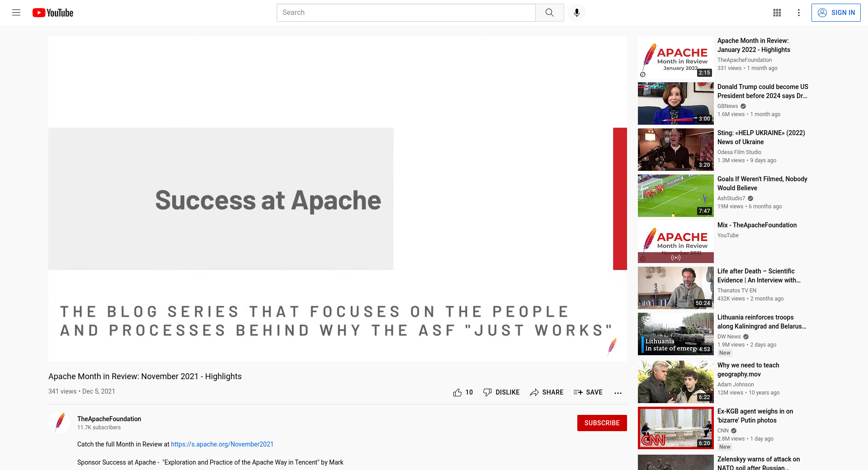
Task: Open more actions ellipsis under video
Action: 618,393
